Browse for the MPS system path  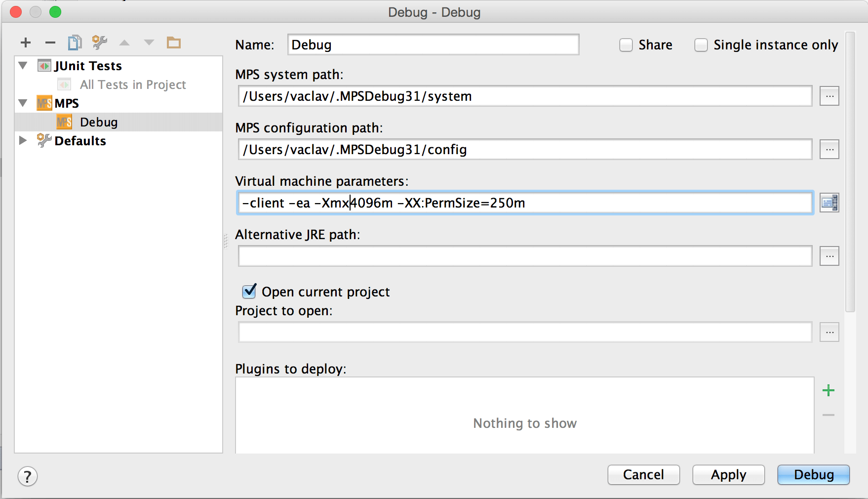[x=829, y=96]
